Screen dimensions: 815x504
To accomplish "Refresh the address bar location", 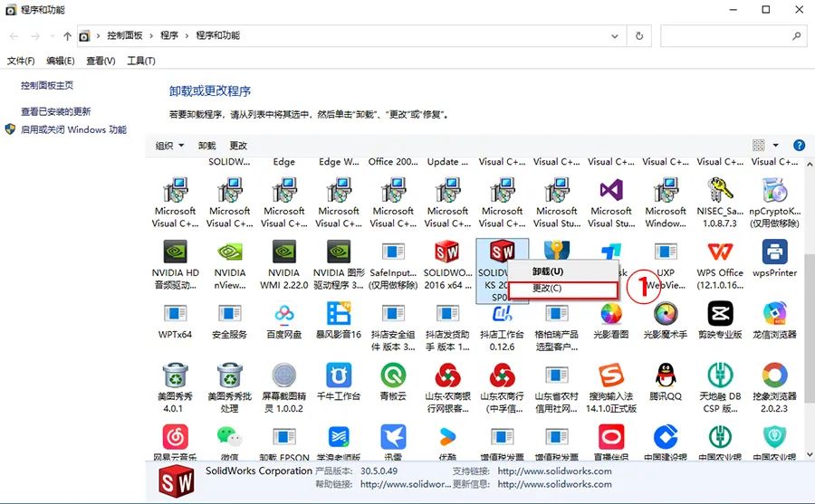I will click(639, 36).
